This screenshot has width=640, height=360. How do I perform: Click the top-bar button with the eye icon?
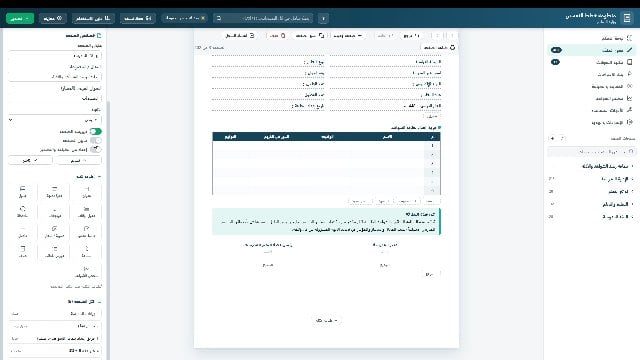53,18
